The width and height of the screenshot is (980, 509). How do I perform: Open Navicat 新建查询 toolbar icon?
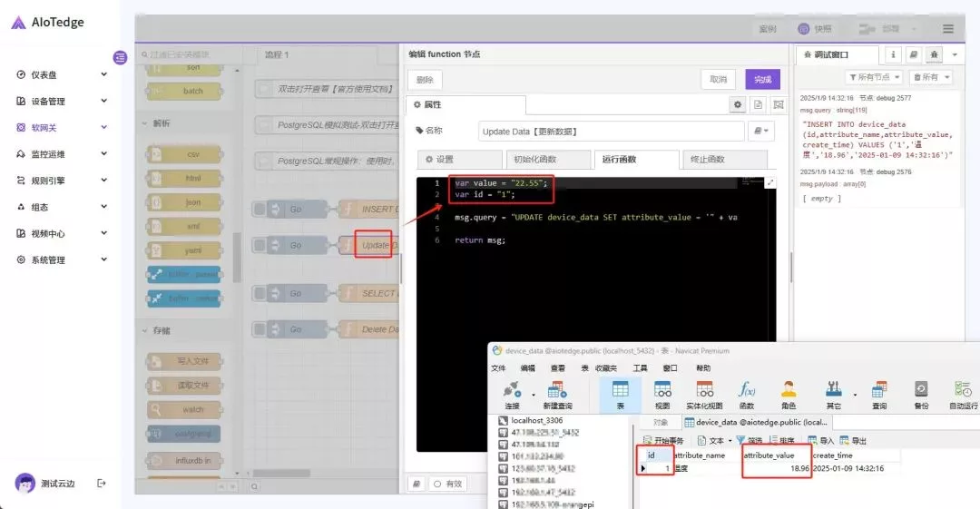[x=557, y=395]
